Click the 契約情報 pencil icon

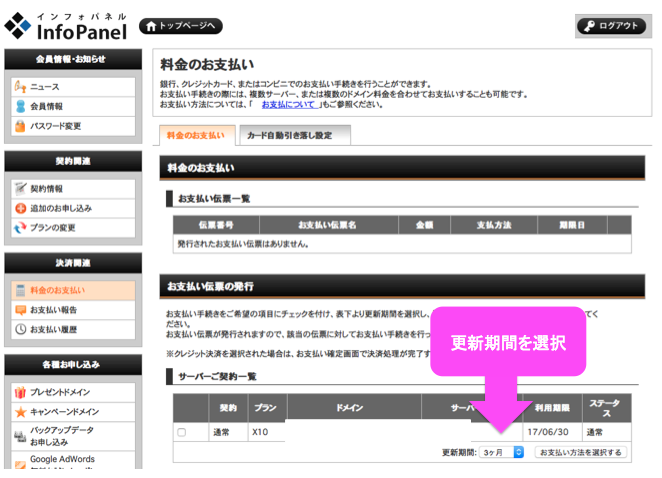pos(20,189)
